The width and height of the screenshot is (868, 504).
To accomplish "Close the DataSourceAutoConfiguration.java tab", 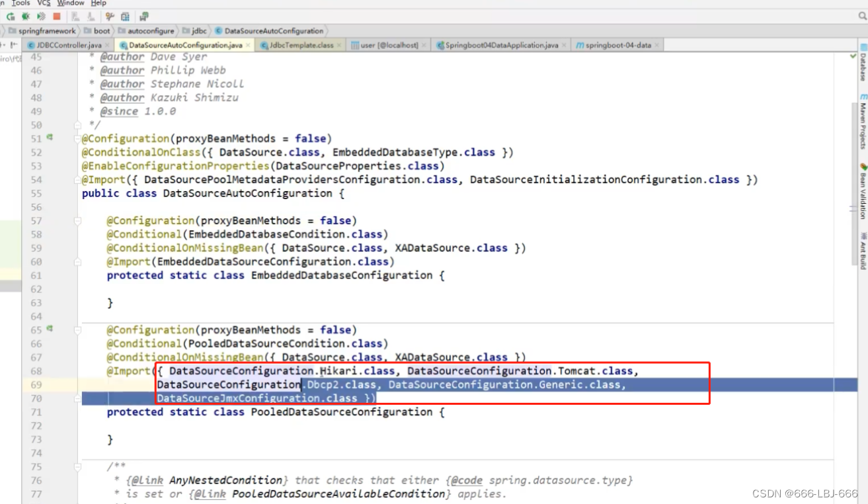I will click(248, 45).
